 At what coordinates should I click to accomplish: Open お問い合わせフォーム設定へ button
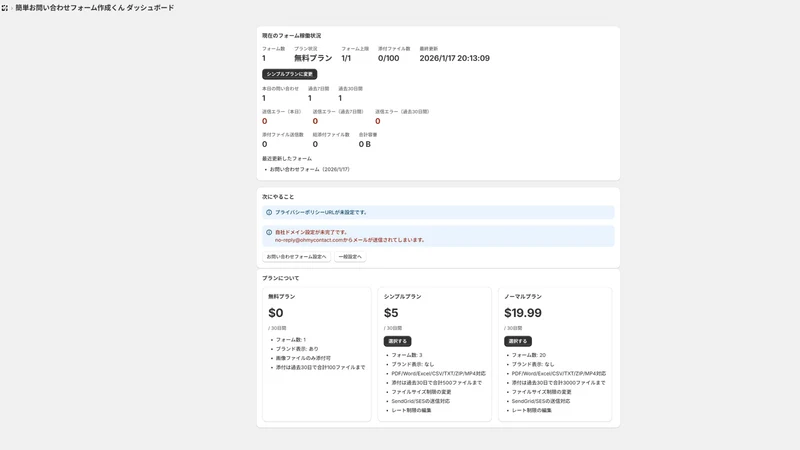coord(296,257)
